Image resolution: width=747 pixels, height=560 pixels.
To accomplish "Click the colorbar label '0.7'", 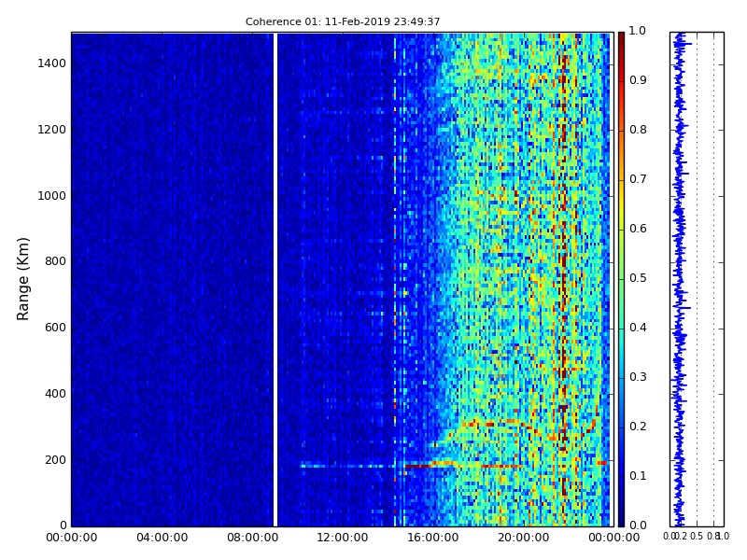I will (638, 179).
